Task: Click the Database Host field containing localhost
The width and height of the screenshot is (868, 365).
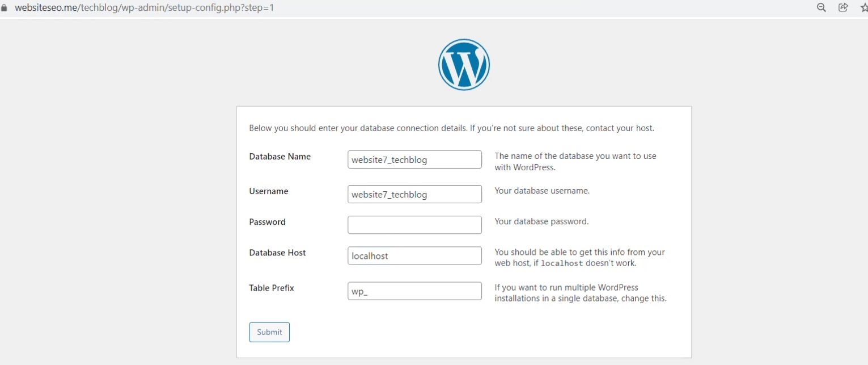Action: point(414,255)
